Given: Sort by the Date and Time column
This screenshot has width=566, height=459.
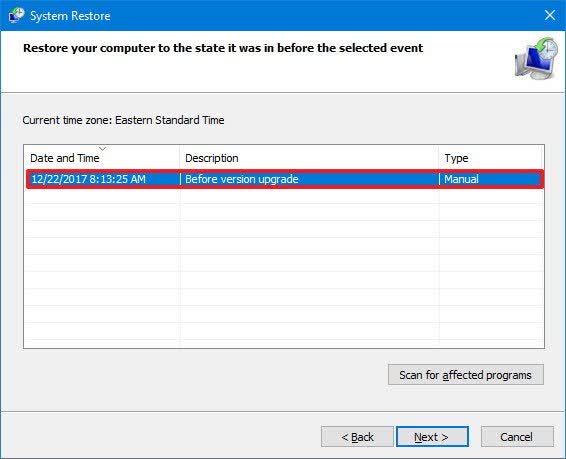Looking at the screenshot, I should point(65,158).
